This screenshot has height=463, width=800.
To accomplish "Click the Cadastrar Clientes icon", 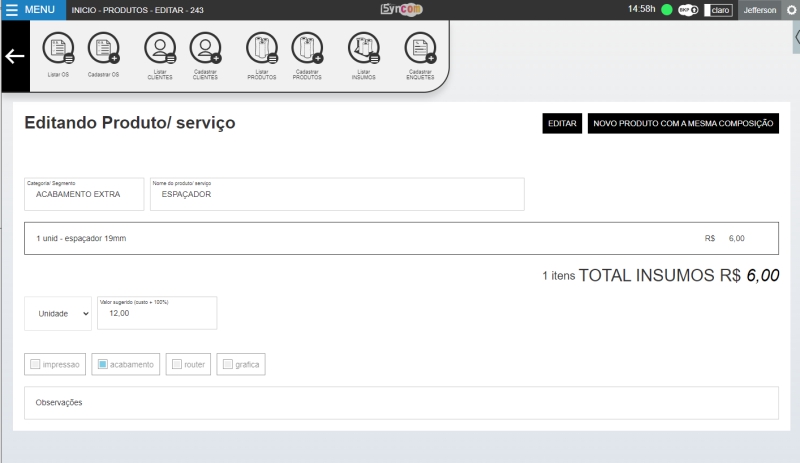I will pos(205,49).
